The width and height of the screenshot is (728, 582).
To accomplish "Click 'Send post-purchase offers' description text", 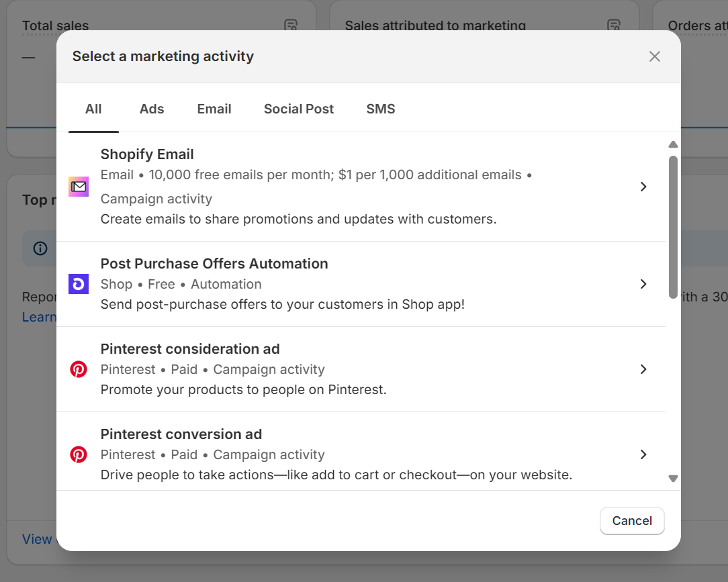I will click(283, 305).
